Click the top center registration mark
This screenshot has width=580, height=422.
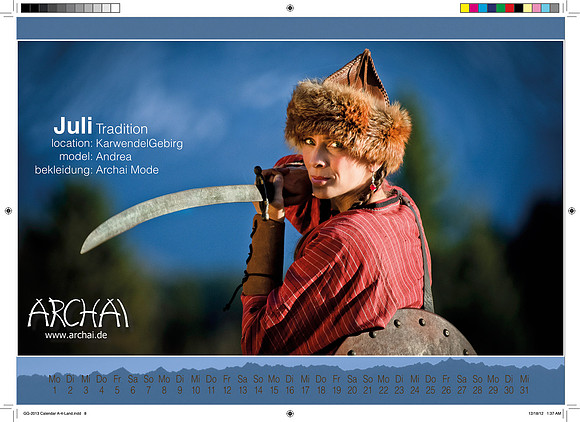tap(290, 8)
